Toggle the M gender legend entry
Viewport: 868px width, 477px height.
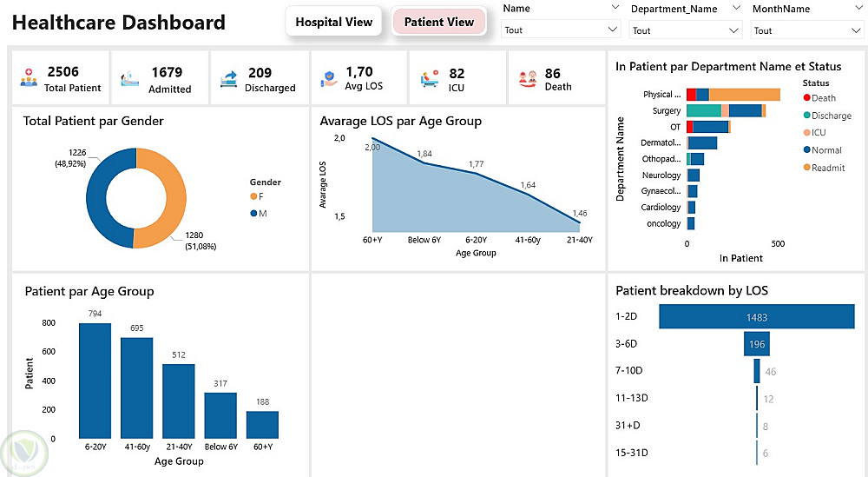260,214
